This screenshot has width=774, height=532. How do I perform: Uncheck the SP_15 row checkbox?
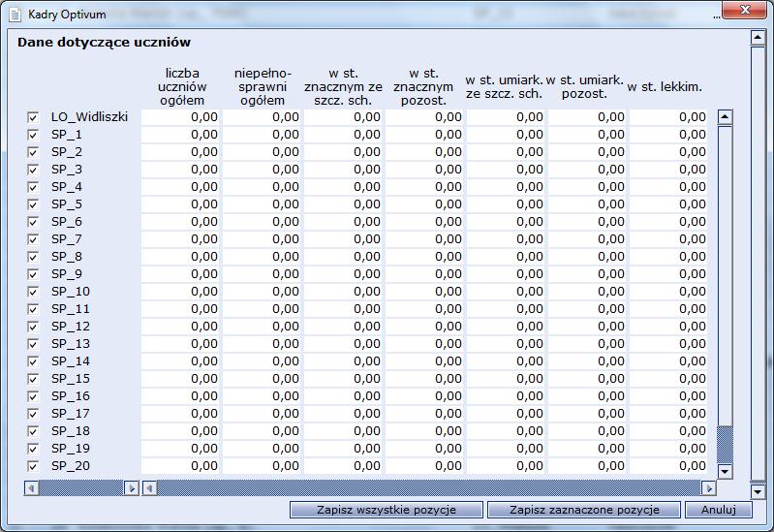[x=33, y=379]
